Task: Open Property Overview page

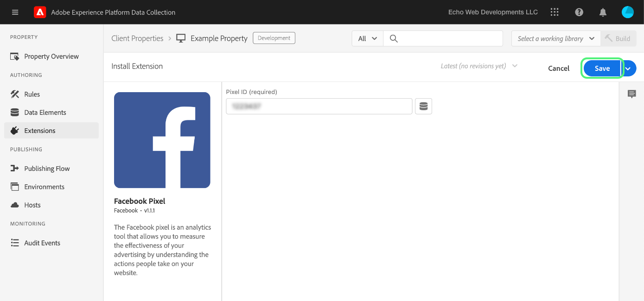Action: pos(51,56)
